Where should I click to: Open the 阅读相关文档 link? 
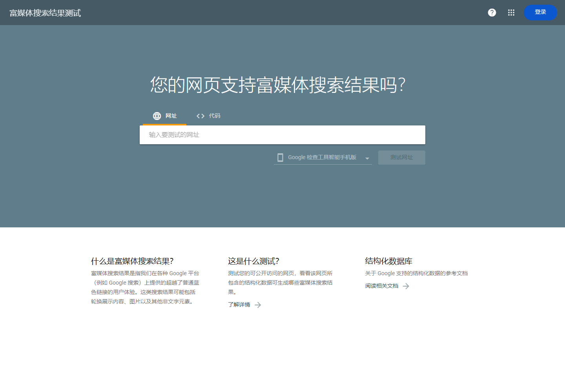coord(387,286)
